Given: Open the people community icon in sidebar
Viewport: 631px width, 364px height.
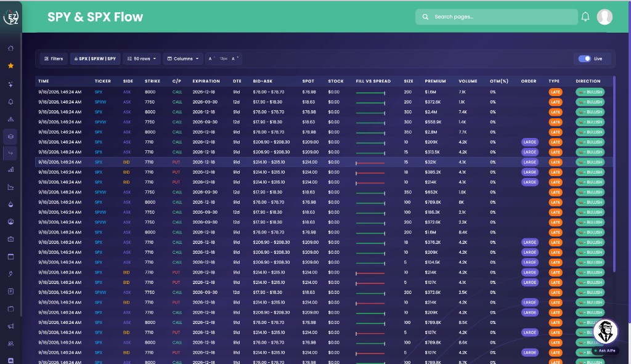Looking at the screenshot, I should [11, 344].
